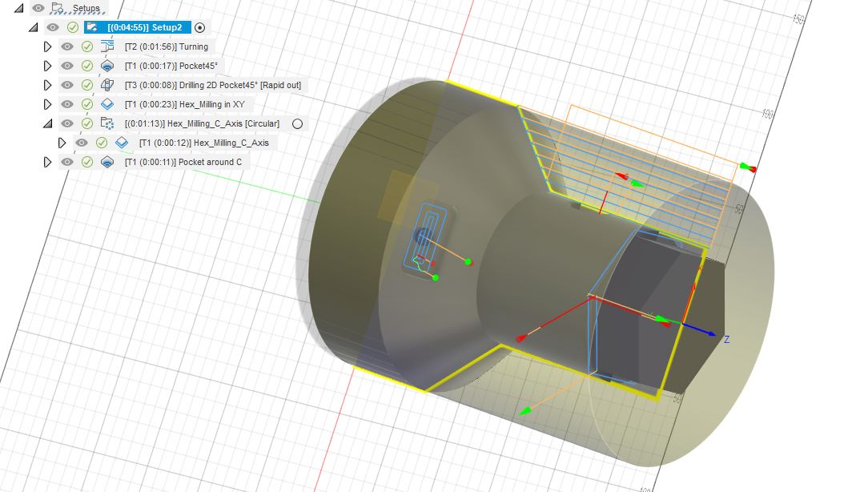Toggle visibility of Setup2

point(53,27)
